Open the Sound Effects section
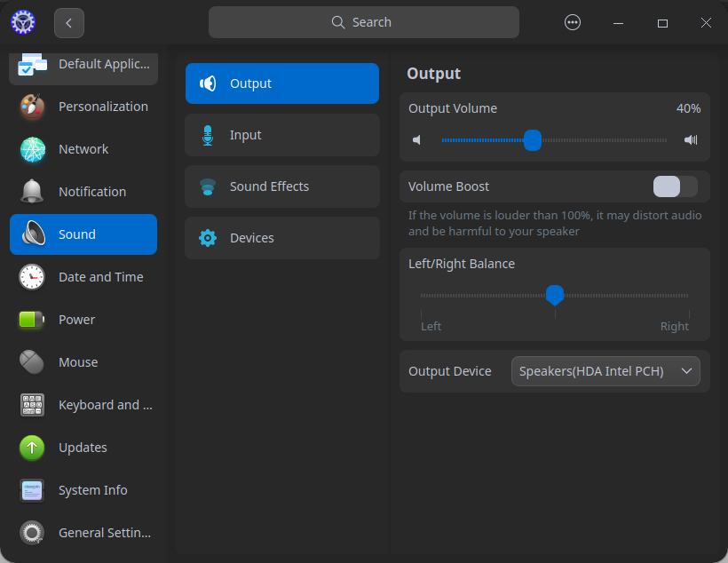This screenshot has height=563, width=728. [x=281, y=186]
